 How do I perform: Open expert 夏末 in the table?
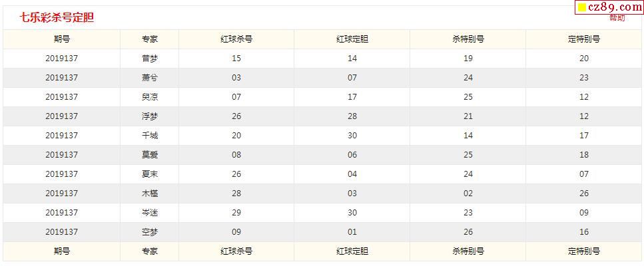(x=149, y=174)
